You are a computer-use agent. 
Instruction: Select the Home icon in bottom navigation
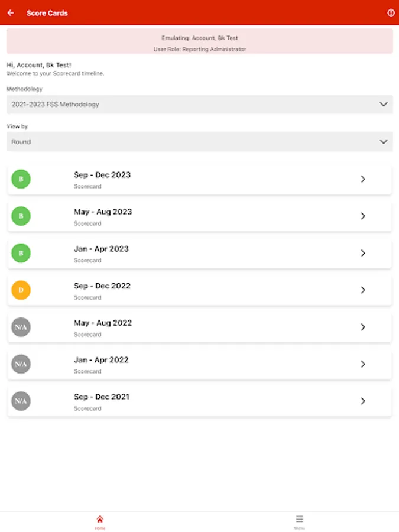point(100,519)
